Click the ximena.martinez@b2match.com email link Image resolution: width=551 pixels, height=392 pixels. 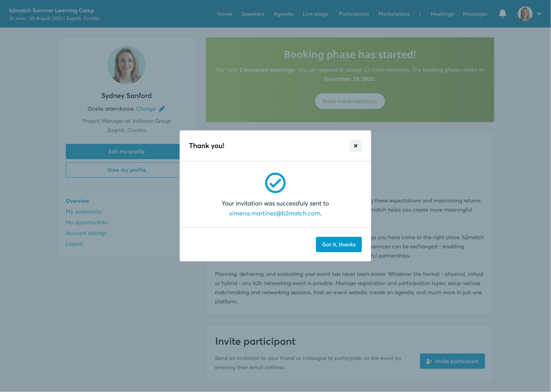275,213
